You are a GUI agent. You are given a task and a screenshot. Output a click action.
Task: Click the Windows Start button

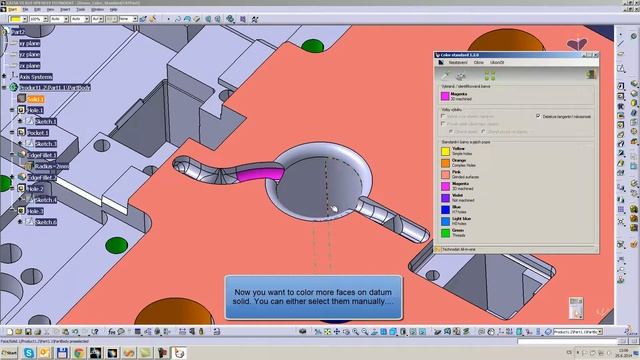click(x=9, y=353)
